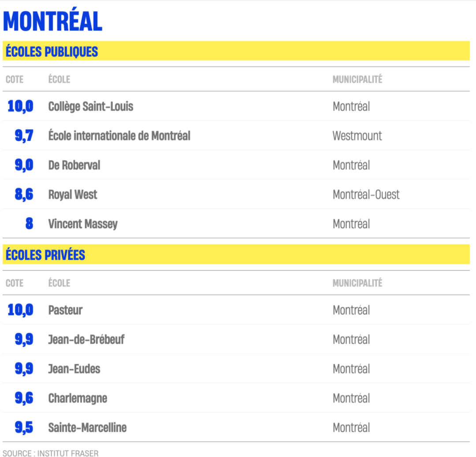Viewport: 476px width, 457px height.
Task: Click the 9,7 rating score
Action: (24, 135)
